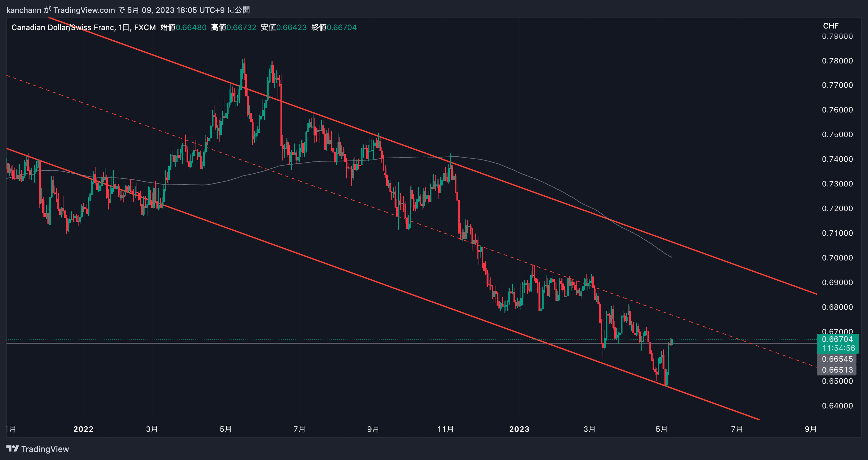
Task: Click the 2023 label on time axis
Action: (519, 429)
